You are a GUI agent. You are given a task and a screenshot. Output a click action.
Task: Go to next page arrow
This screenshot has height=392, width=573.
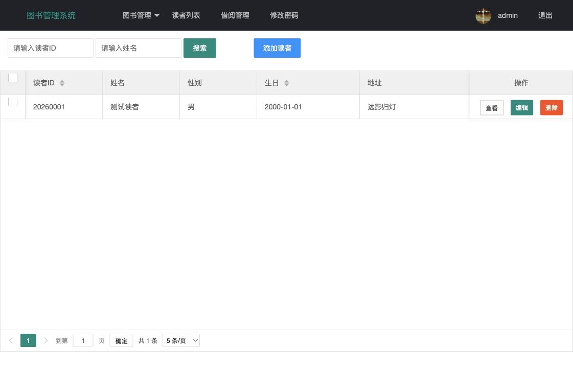tap(45, 340)
